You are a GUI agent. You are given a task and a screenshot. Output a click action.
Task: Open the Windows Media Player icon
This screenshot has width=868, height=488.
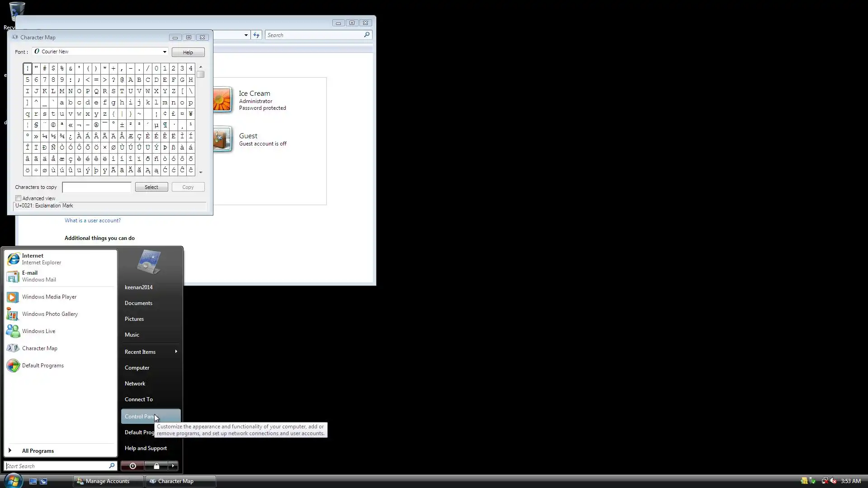[13, 297]
